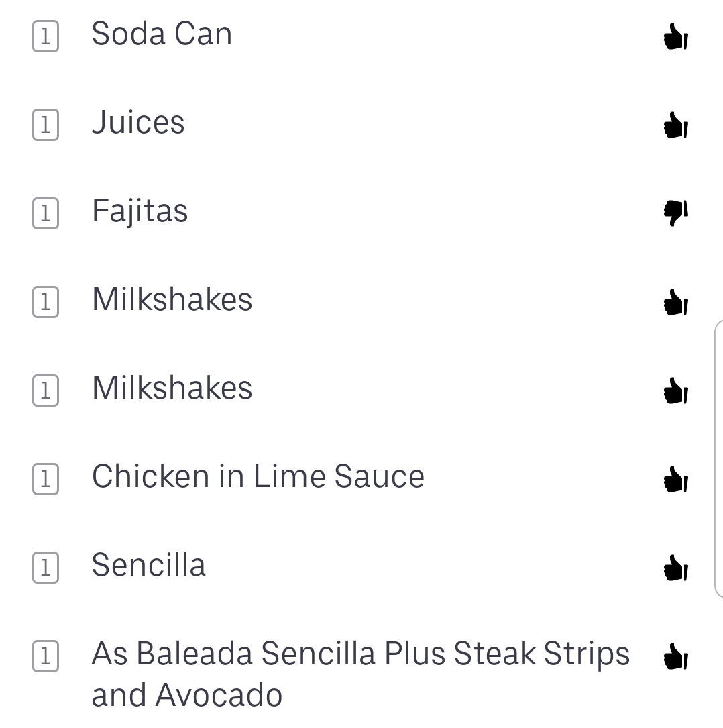Image resolution: width=723 pixels, height=728 pixels.
Task: Like the Baleada Steak Strips and Avocado
Action: click(x=675, y=656)
